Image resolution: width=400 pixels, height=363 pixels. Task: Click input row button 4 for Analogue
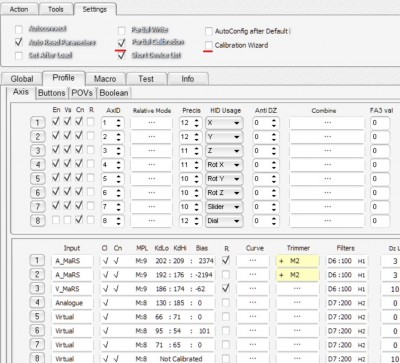click(37, 303)
